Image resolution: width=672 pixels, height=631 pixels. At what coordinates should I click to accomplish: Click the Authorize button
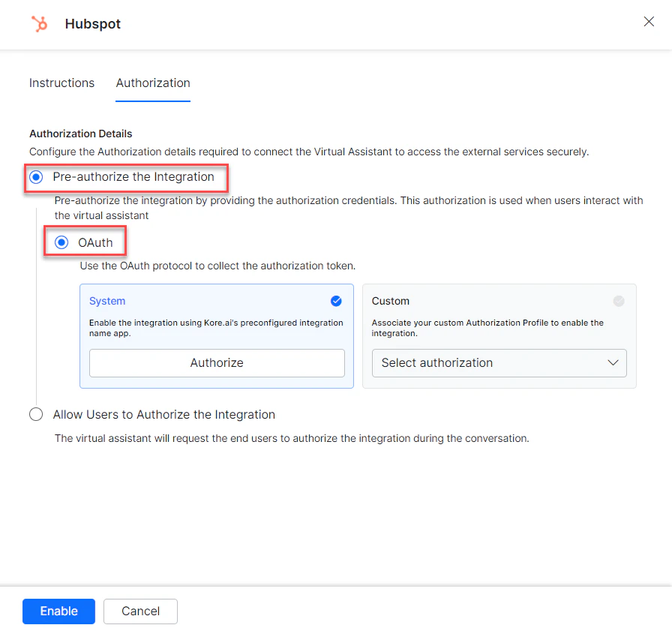[216, 362]
